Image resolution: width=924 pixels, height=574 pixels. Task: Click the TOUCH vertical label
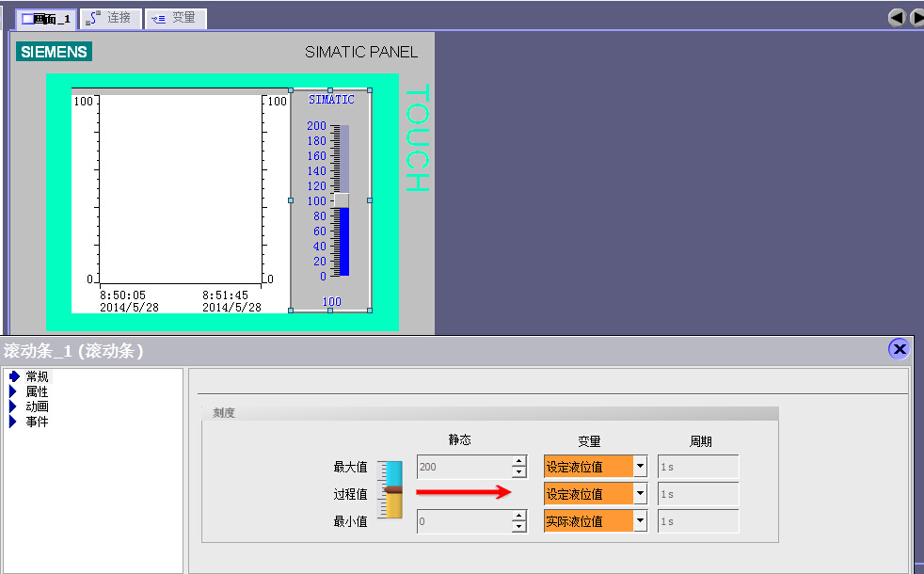tap(417, 137)
